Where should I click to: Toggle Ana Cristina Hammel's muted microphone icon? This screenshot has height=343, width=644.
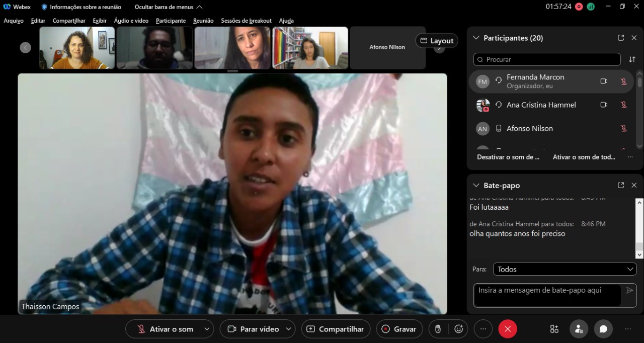(623, 105)
